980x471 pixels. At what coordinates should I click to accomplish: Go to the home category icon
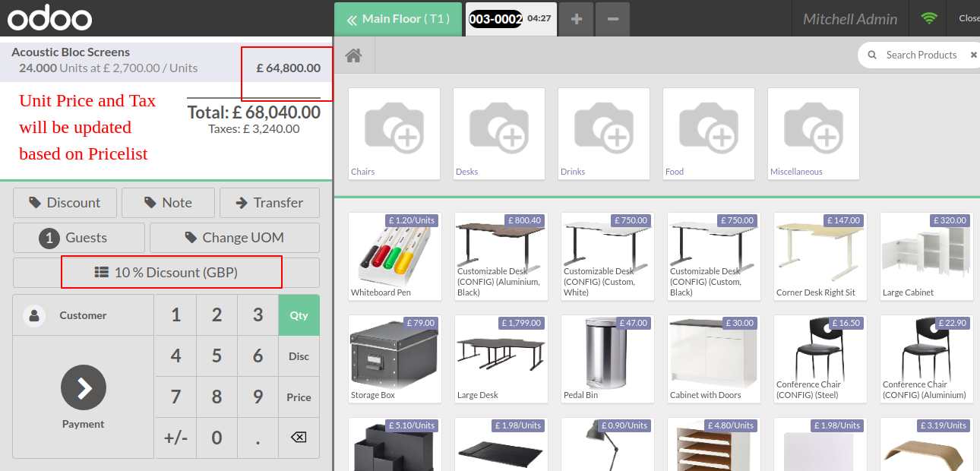353,55
